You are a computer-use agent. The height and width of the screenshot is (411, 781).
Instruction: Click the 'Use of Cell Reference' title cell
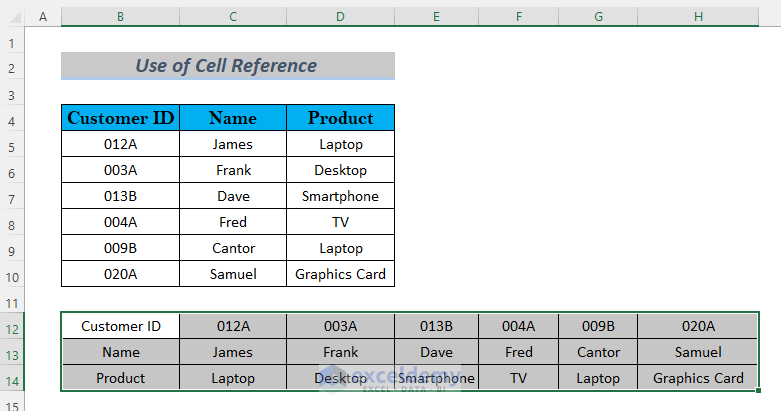point(228,66)
